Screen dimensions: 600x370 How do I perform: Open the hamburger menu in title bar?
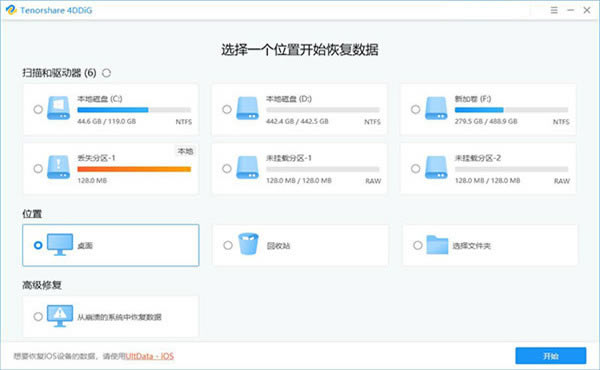click(x=554, y=10)
